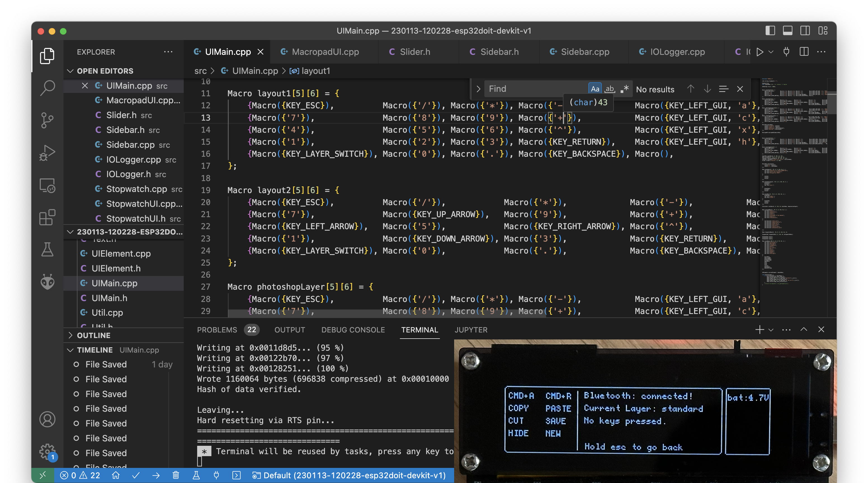This screenshot has width=868, height=483.
Task: Toggle the primary side bar visibility
Action: click(x=770, y=31)
